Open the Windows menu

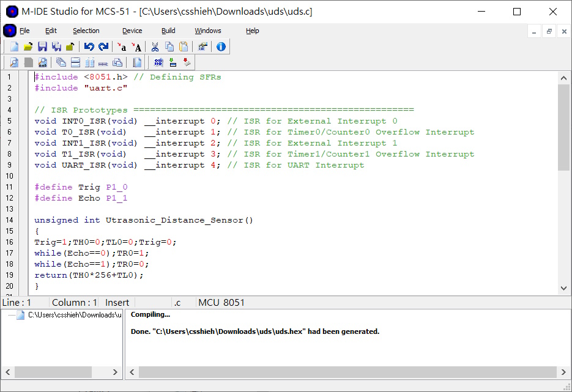tap(207, 30)
